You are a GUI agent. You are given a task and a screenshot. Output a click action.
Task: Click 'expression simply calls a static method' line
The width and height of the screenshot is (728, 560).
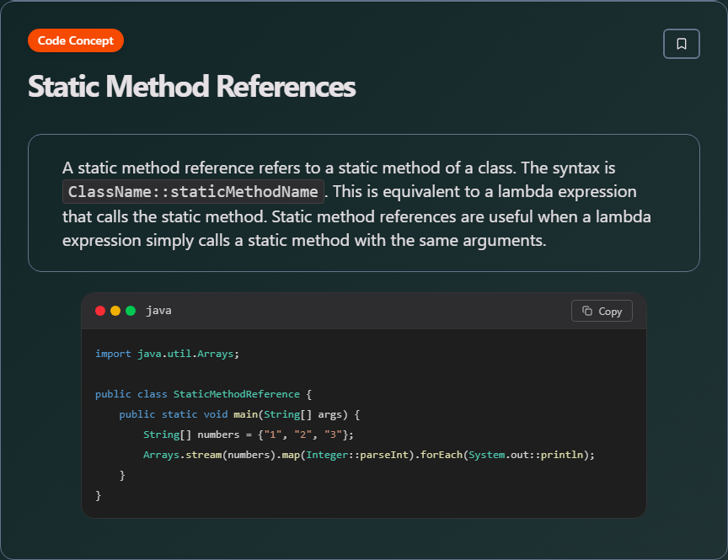pyautogui.click(x=304, y=240)
